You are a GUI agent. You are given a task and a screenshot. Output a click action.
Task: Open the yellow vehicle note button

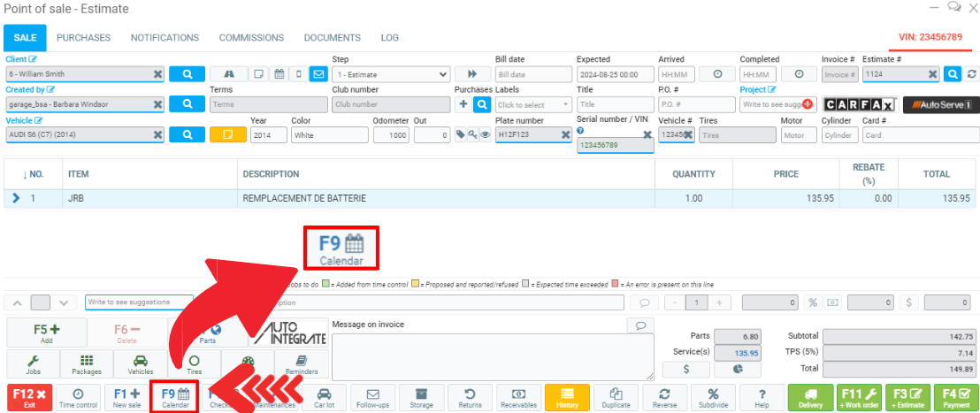(227, 134)
